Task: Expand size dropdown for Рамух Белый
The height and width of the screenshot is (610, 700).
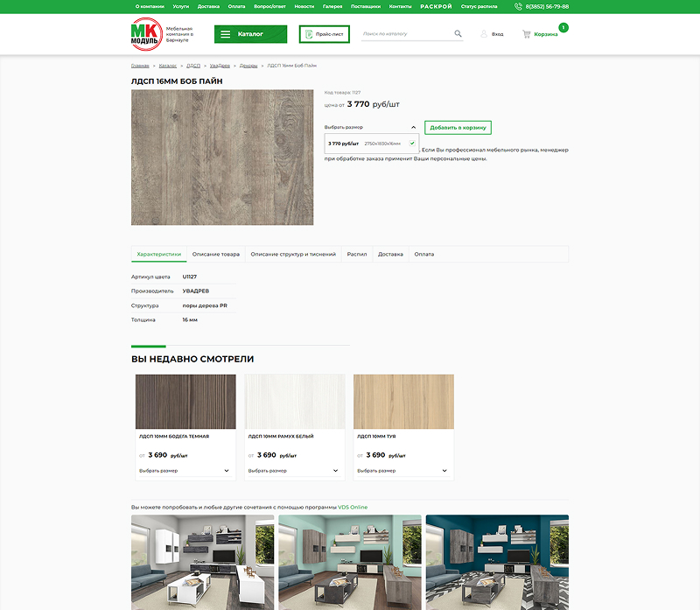Action: point(336,471)
